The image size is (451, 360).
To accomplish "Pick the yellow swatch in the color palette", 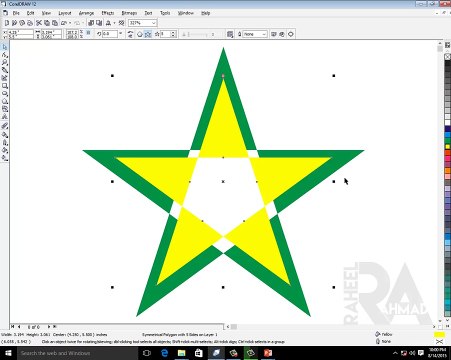I will [447, 147].
